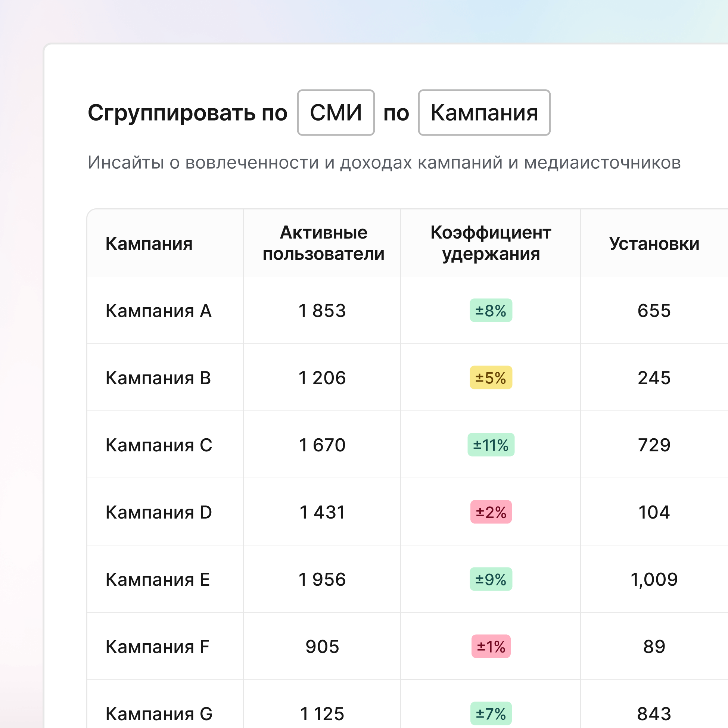Select the Кампания F row label
Screen dimensions: 728x728
[x=157, y=647]
